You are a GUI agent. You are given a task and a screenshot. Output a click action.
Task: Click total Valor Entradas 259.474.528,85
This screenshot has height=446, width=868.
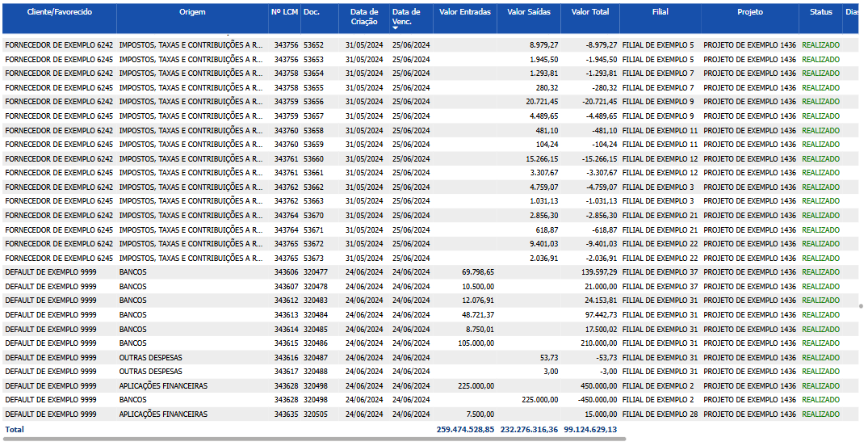click(465, 430)
